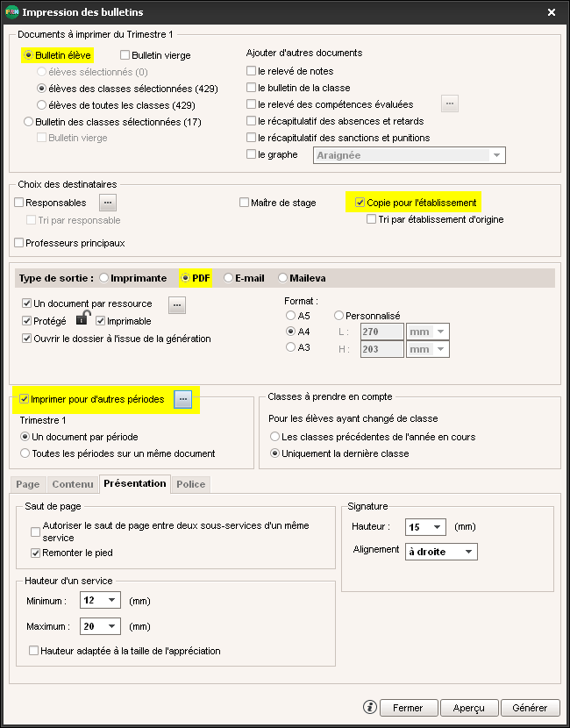
Task: Select A5 paper format
Action: point(298,316)
